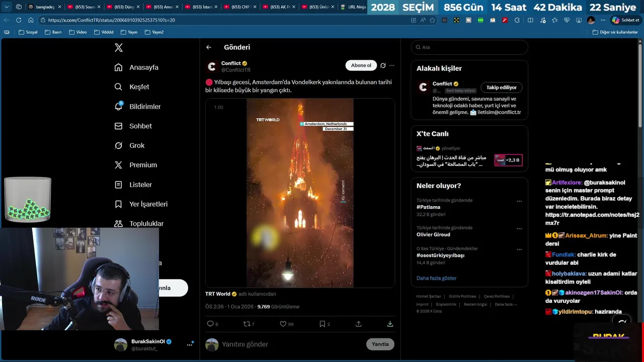Click the browser back arrow
The width and height of the screenshot is (644, 362).
(x=7, y=20)
